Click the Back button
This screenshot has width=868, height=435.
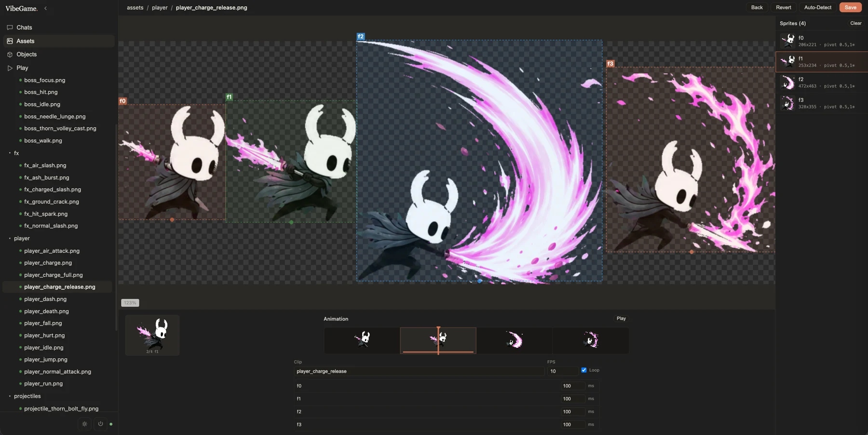point(757,7)
